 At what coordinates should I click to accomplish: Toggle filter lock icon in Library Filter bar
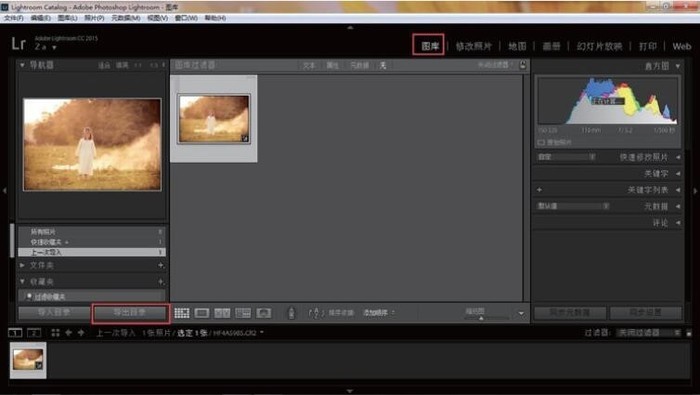click(x=523, y=65)
